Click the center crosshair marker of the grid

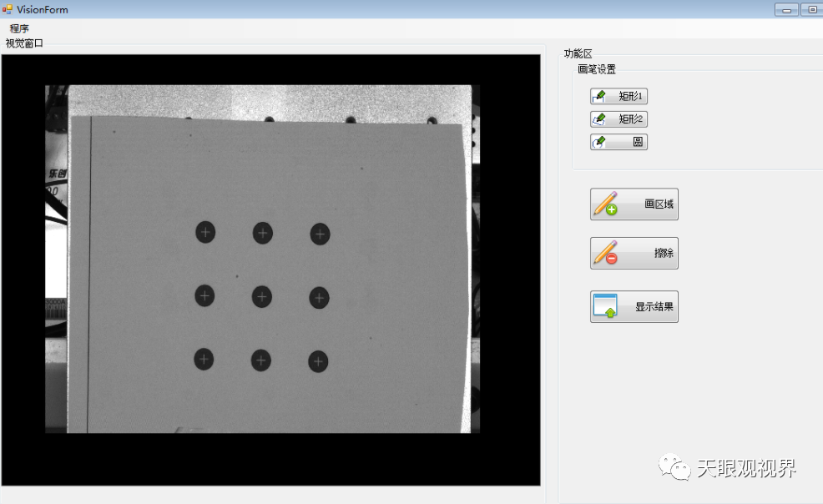[262, 296]
